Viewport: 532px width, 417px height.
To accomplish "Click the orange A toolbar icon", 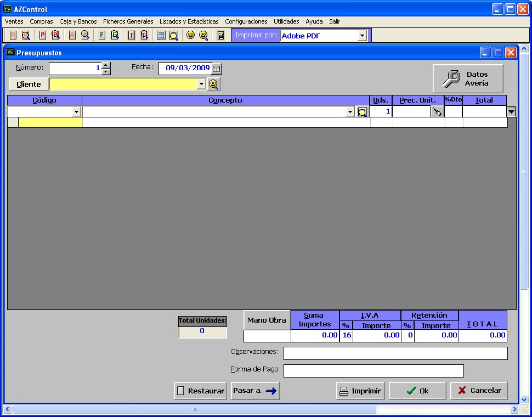I will (72, 35).
